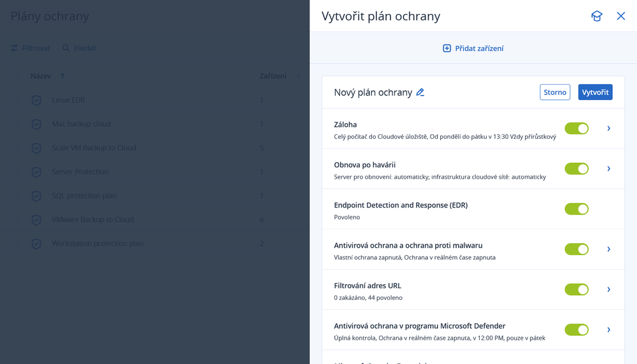Toggle the Záloha switch off
The image size is (637, 364).
(576, 129)
